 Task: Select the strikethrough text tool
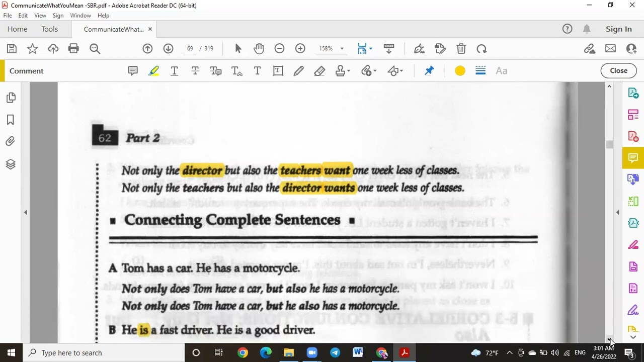(x=195, y=71)
